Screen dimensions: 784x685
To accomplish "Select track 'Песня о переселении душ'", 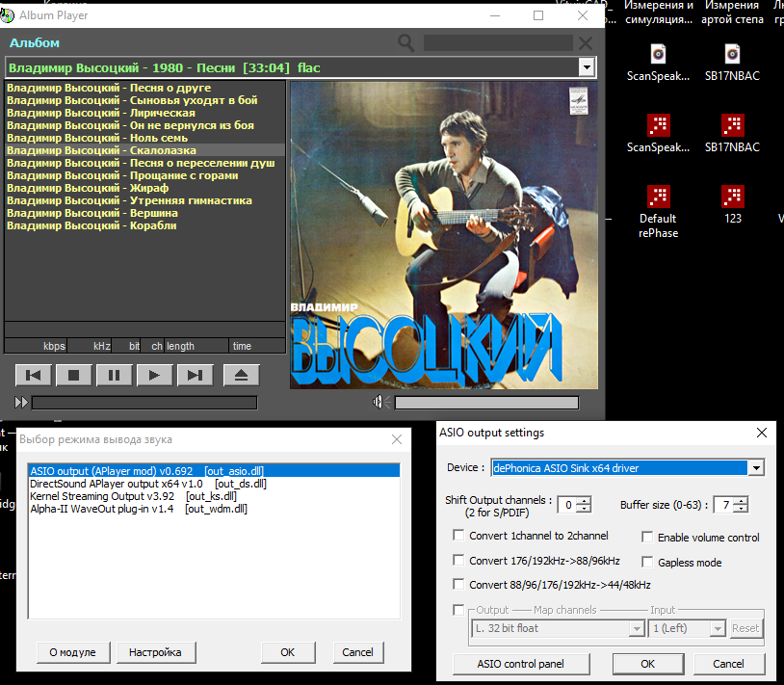I will pos(145,163).
